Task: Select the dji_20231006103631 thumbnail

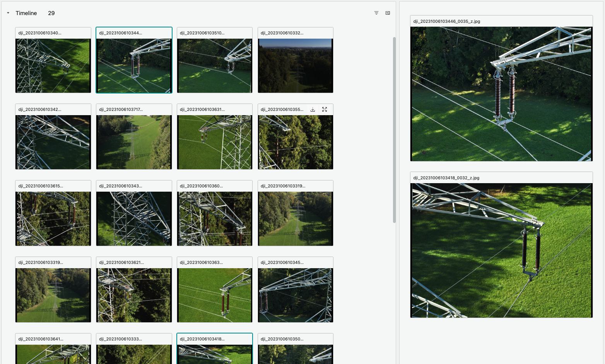Action: click(215, 142)
